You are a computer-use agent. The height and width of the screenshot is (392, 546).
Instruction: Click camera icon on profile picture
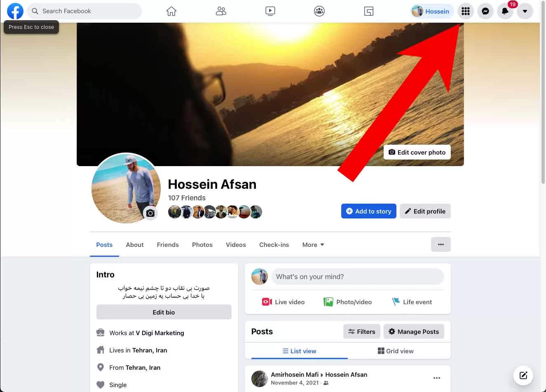[x=150, y=213]
